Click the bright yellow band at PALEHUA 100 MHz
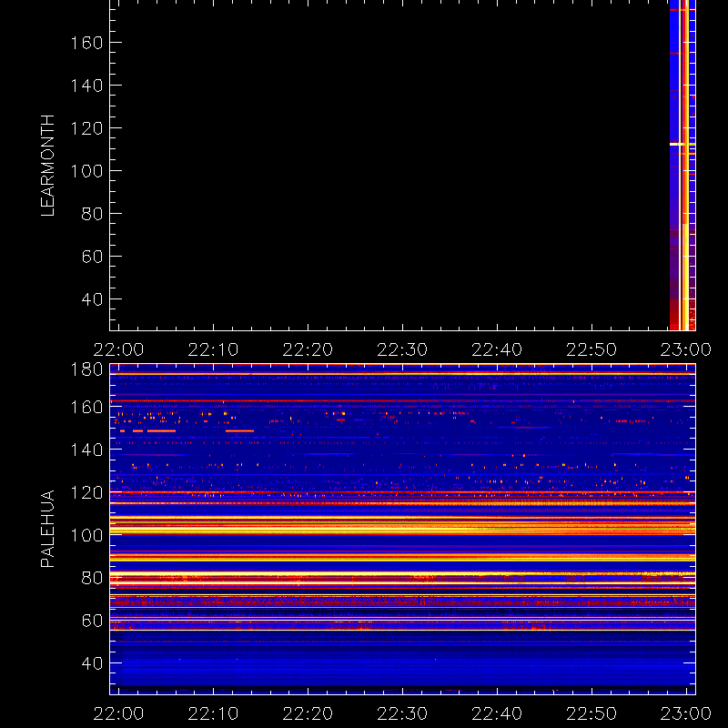Image resolution: width=728 pixels, height=728 pixels. 402,530
